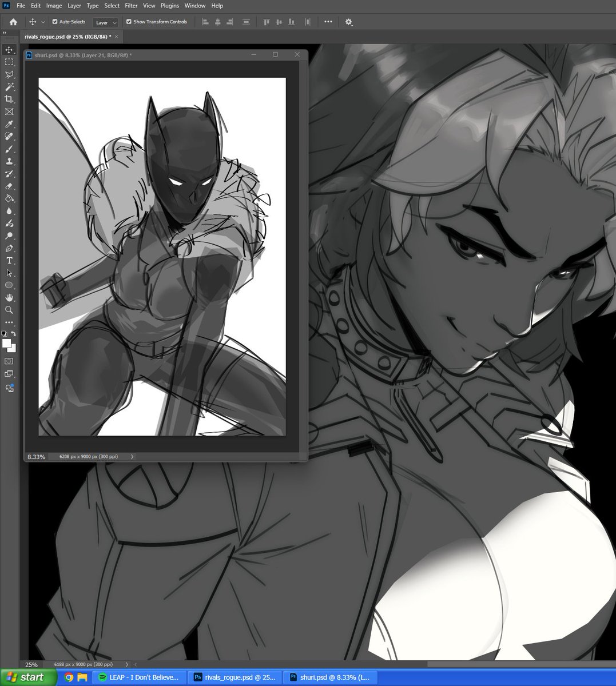Select the Magic Wand tool

pyautogui.click(x=9, y=87)
